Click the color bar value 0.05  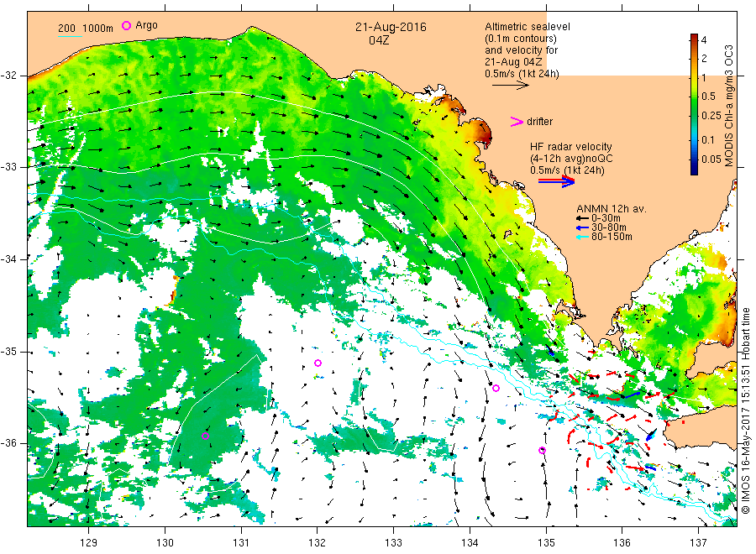tap(711, 159)
